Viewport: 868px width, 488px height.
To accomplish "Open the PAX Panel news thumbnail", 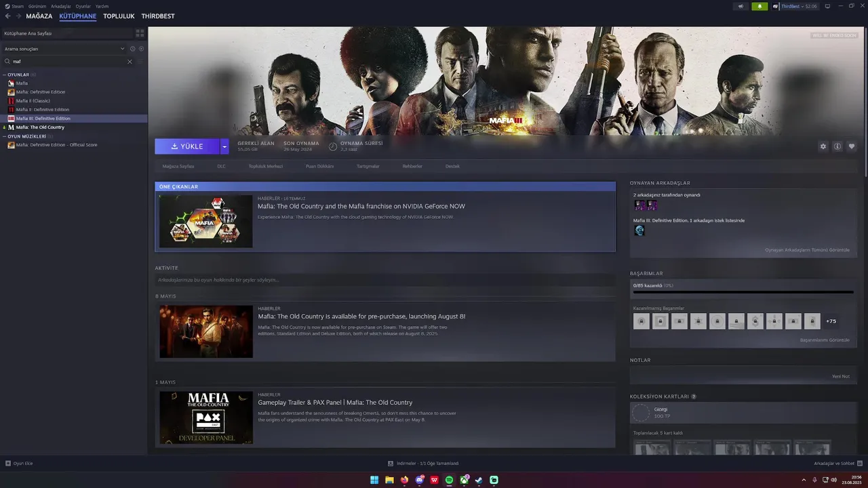I will pos(206,418).
